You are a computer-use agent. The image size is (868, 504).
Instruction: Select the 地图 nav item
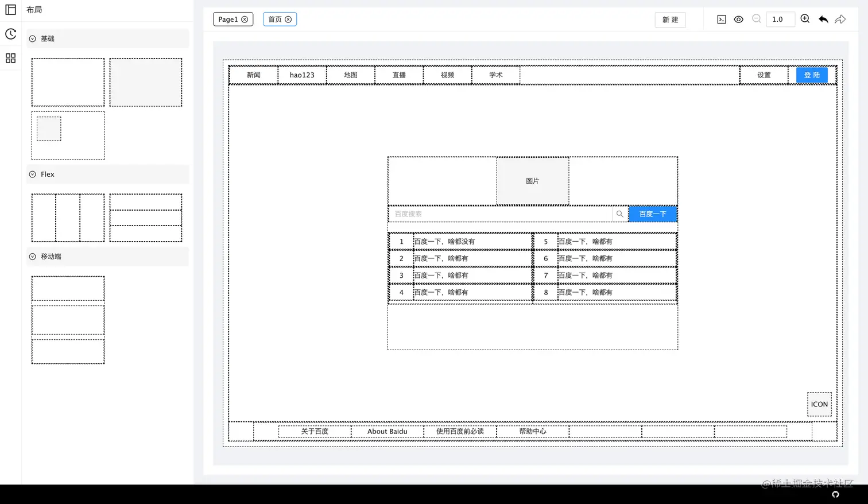pos(351,75)
